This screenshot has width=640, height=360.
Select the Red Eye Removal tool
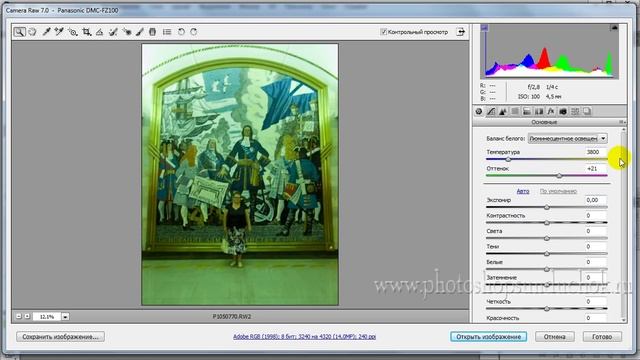(x=127, y=32)
